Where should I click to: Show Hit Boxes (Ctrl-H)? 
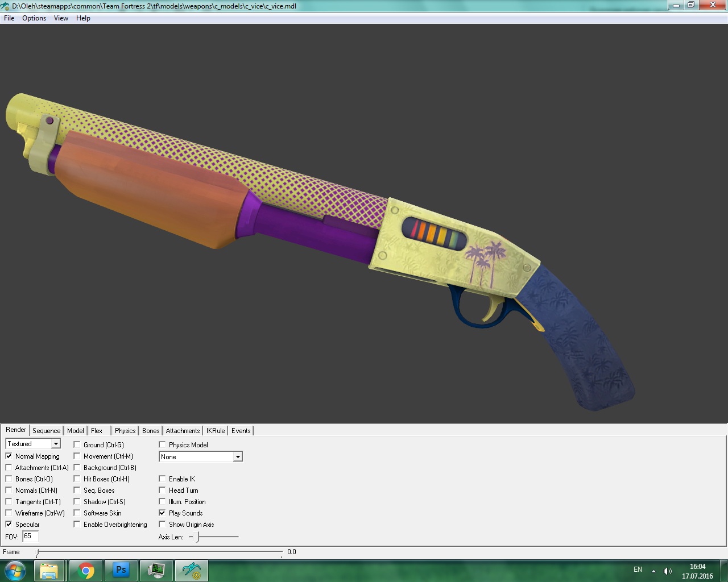pos(77,479)
